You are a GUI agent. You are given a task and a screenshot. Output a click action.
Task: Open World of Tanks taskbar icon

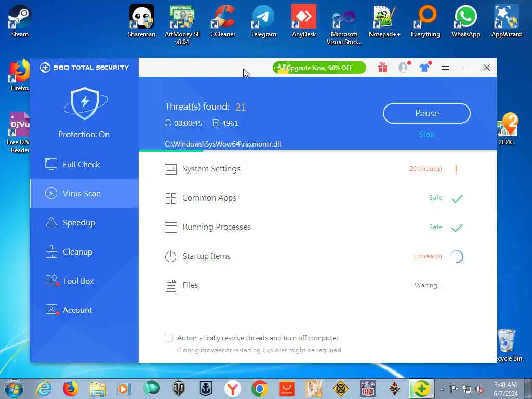pos(179,389)
